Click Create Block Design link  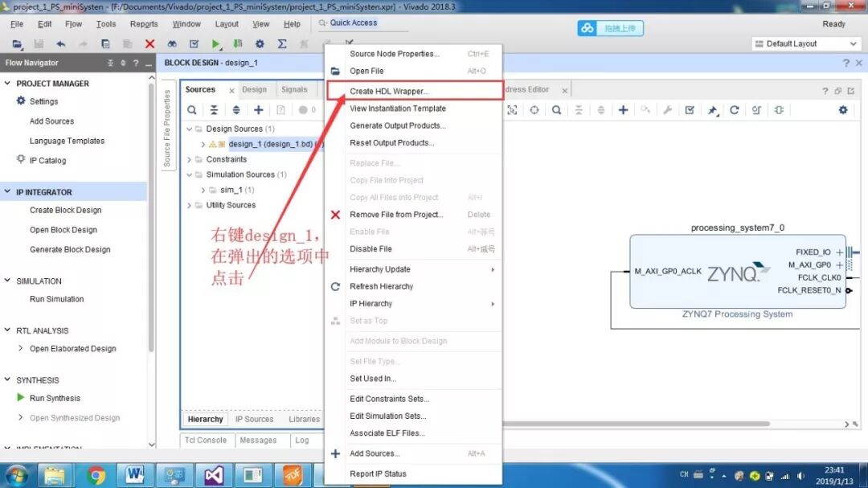(65, 210)
